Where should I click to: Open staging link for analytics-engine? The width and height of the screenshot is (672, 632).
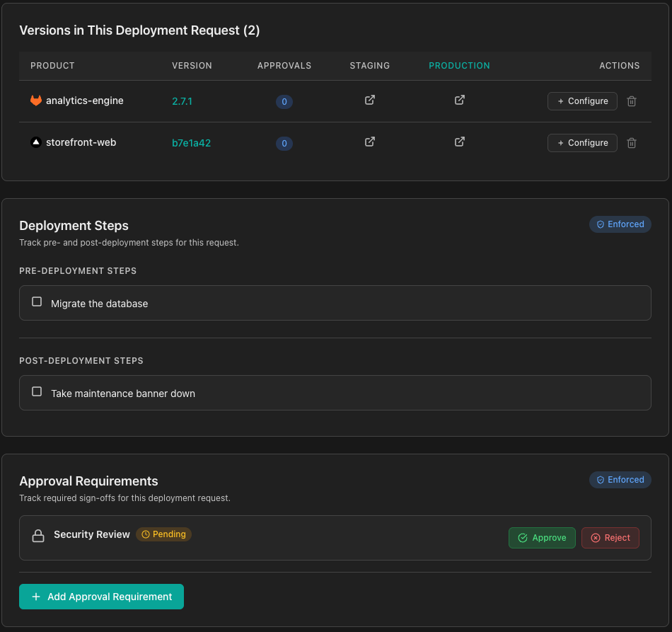pos(369,100)
